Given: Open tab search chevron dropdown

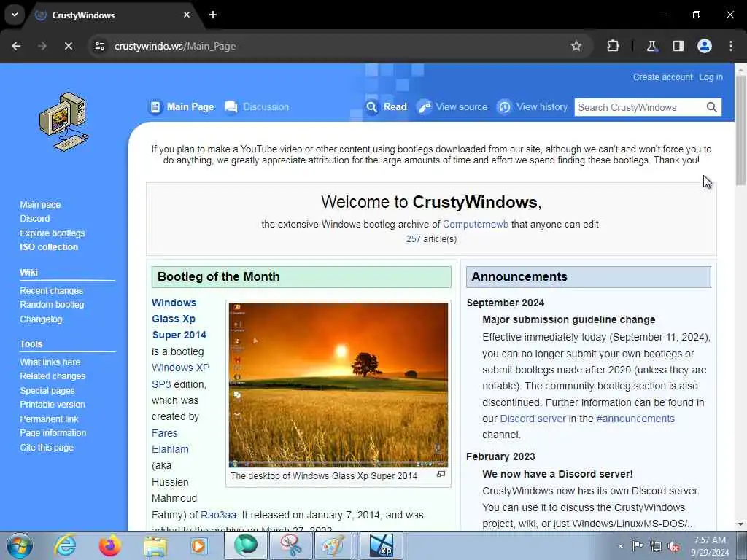Looking at the screenshot, I should 15,15.
